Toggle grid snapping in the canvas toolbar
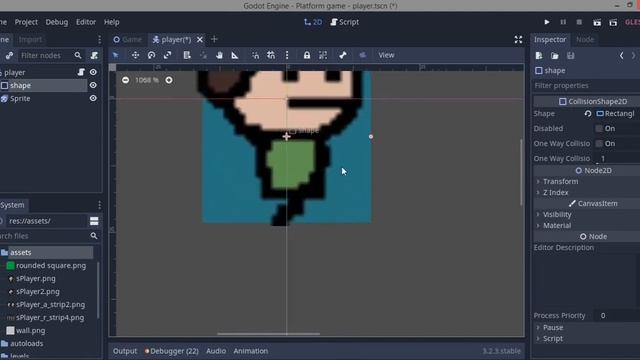 coord(271,55)
